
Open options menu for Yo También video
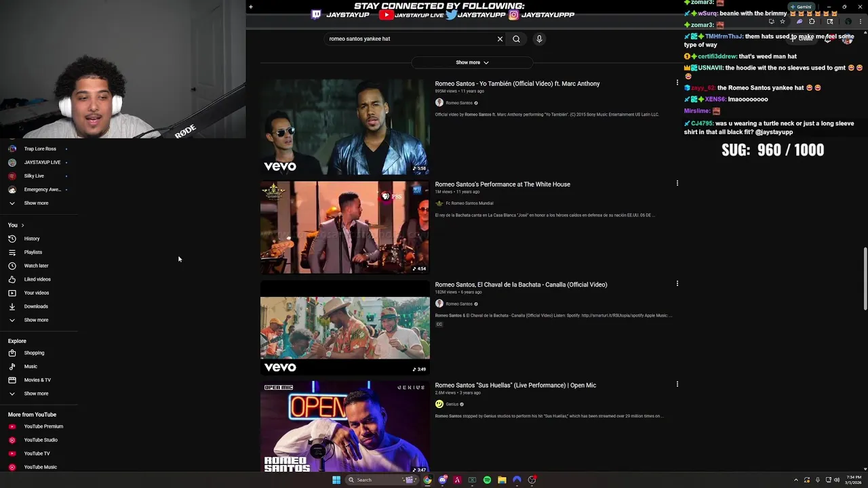677,83
